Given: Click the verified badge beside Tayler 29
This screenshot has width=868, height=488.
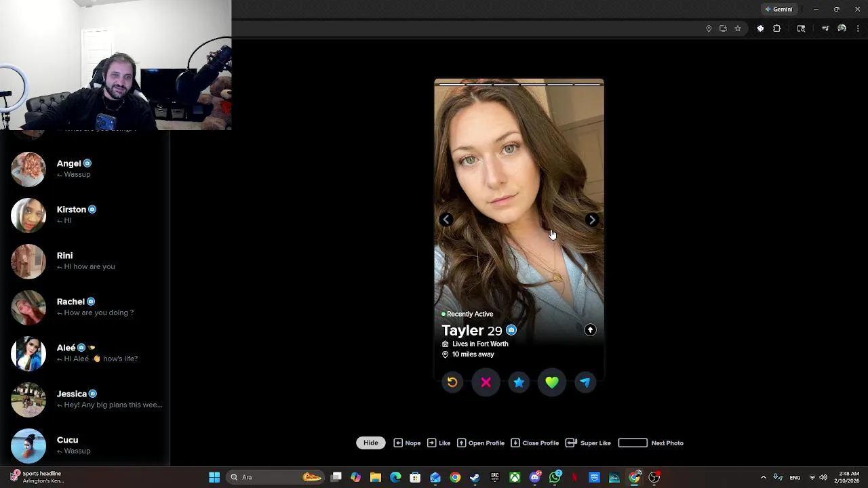Looking at the screenshot, I should (511, 330).
